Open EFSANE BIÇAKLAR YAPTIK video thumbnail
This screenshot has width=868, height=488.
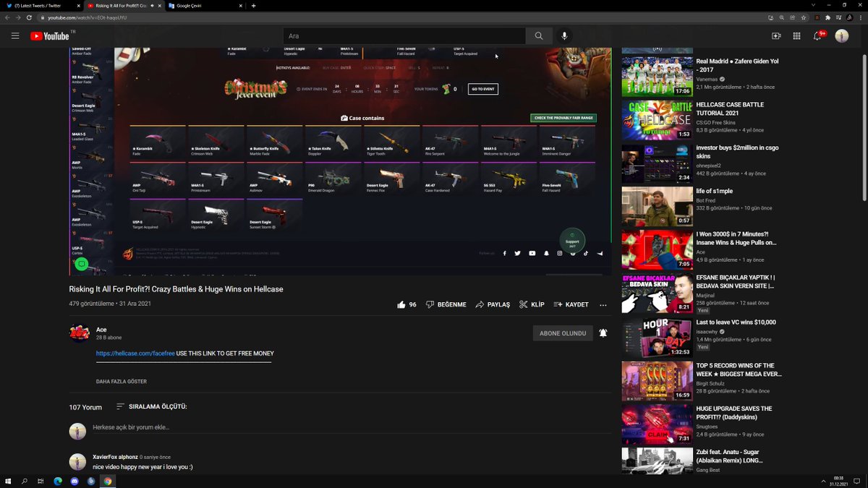pyautogui.click(x=658, y=294)
